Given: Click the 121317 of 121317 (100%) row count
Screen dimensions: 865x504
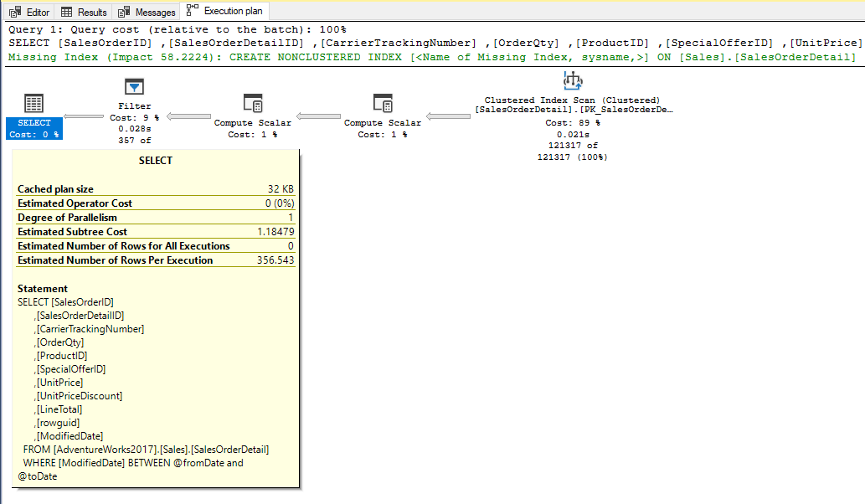Looking at the screenshot, I should click(573, 151).
